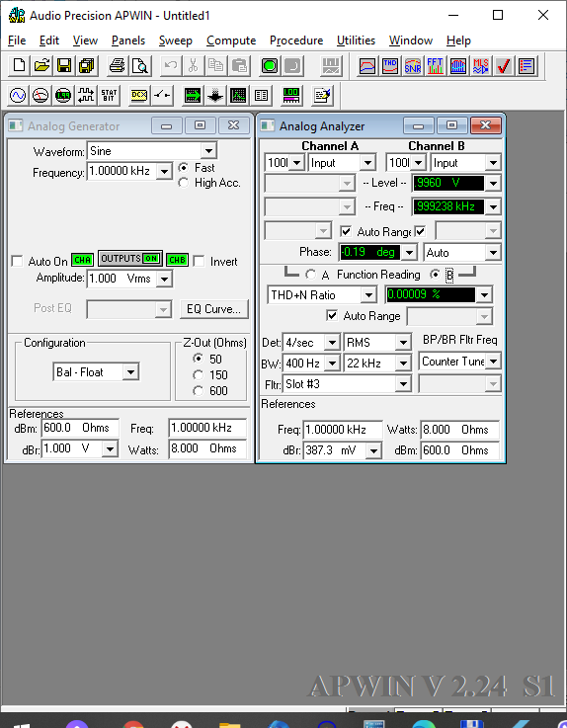Start the sweep with the green Go button
This screenshot has height=728, width=567.
270,66
